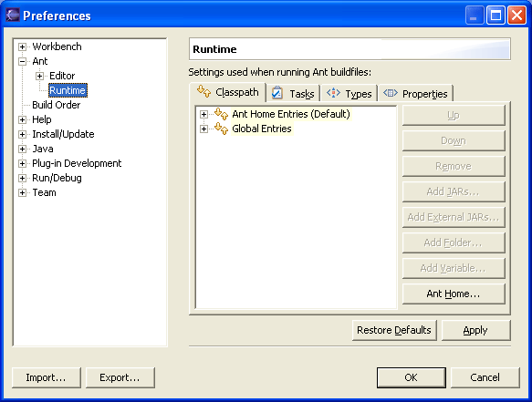Screen dimensions: 532x402
Task: Select Plug-in Development in the tree
Action: [x=77, y=163]
